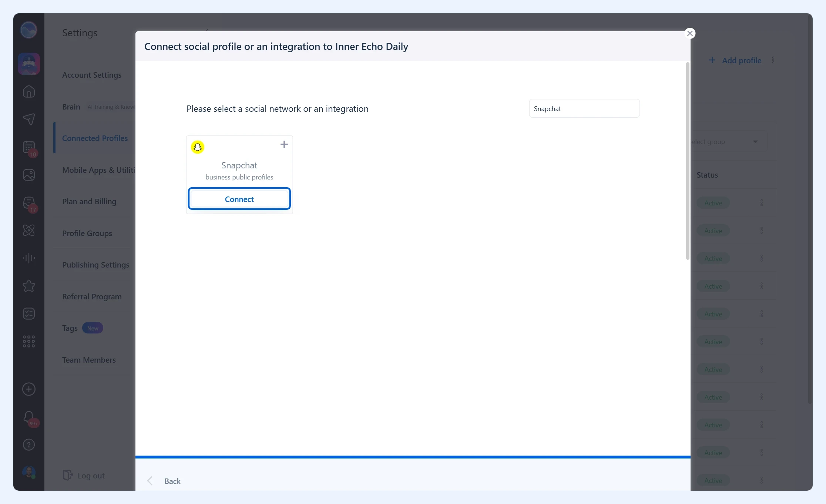Open the media gallery image icon
The width and height of the screenshot is (826, 504).
(x=29, y=175)
